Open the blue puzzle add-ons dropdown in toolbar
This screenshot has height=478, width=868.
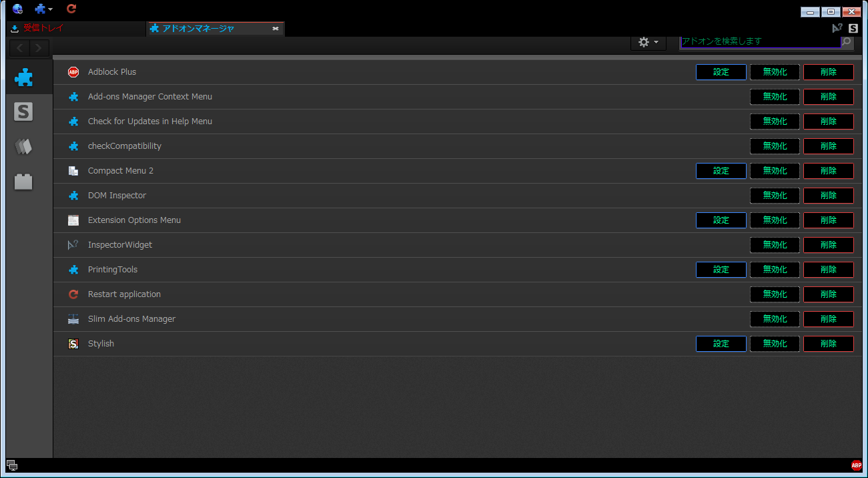pyautogui.click(x=44, y=9)
